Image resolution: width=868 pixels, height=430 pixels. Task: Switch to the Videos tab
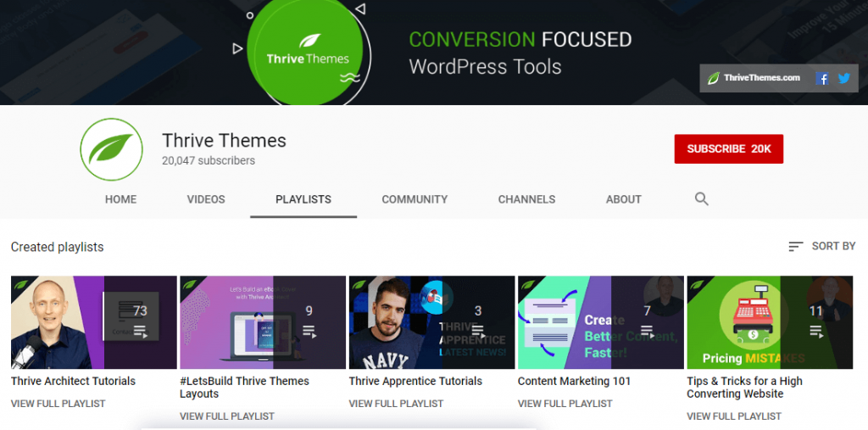tap(206, 199)
